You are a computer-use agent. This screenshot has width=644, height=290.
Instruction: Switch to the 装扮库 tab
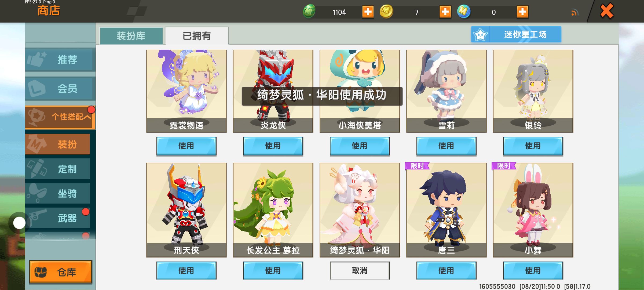[131, 36]
